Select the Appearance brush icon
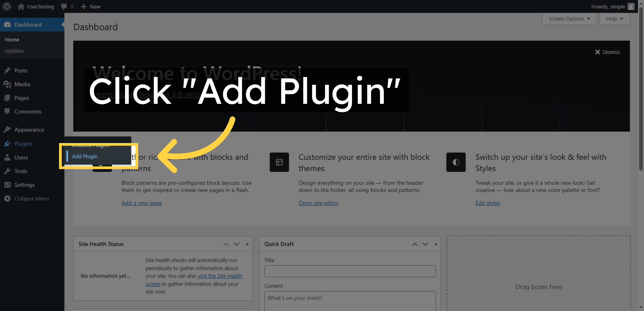Viewport: 644px width, 311px height. (x=8, y=130)
